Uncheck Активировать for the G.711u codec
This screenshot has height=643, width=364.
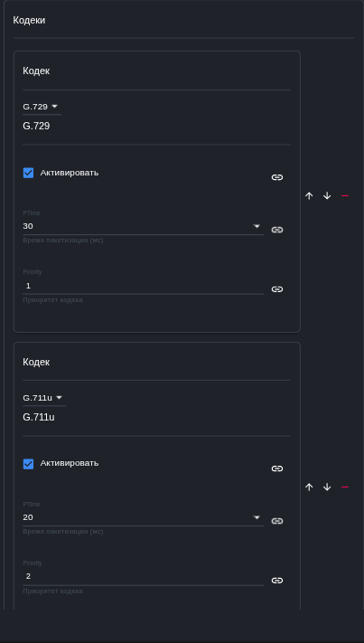click(x=28, y=464)
